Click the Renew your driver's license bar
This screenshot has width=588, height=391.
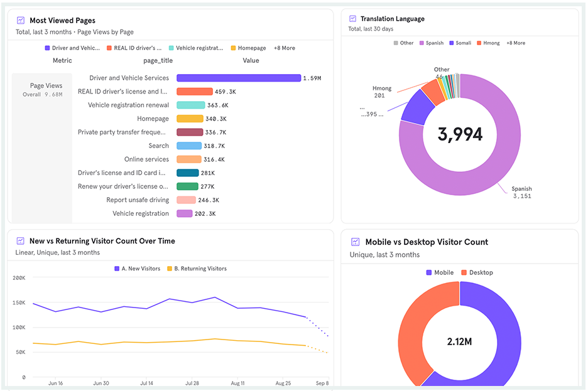coord(187,186)
